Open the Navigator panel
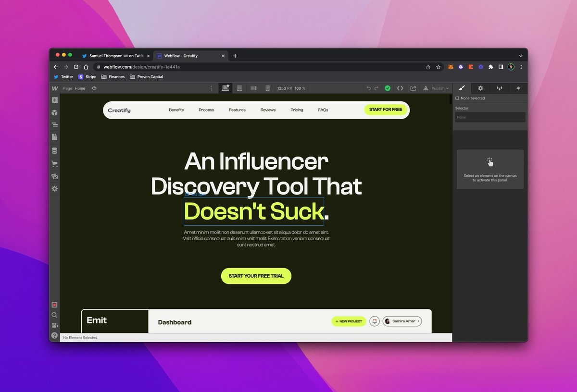 [55, 125]
